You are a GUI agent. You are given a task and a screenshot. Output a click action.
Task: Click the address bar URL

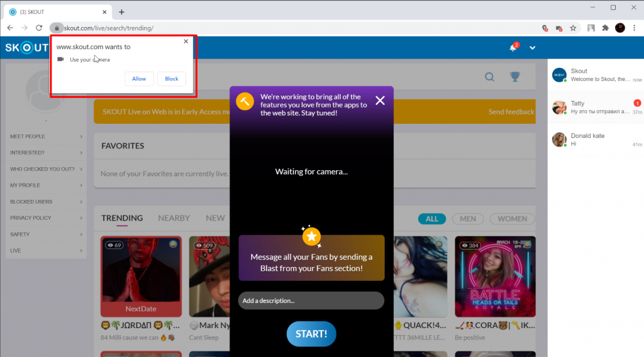point(109,28)
